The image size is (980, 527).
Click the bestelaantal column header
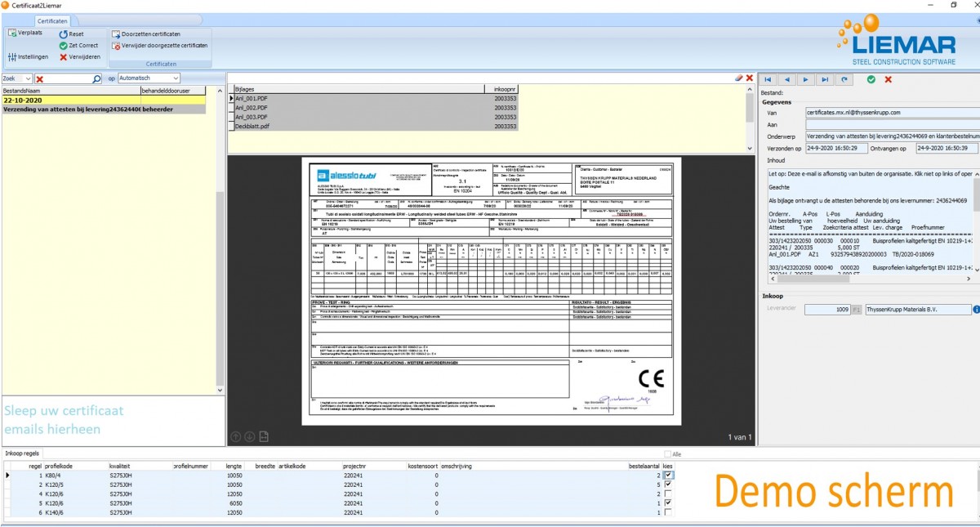click(x=644, y=466)
